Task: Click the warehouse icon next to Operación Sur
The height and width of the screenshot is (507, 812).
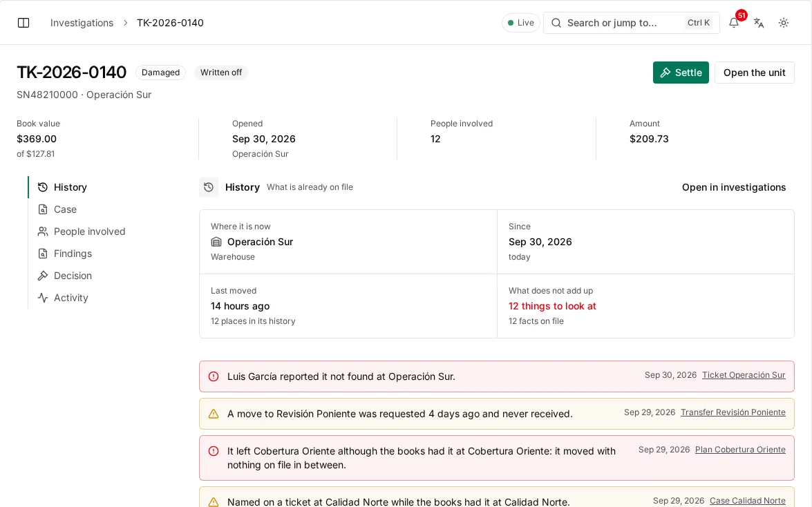Action: coord(216,242)
